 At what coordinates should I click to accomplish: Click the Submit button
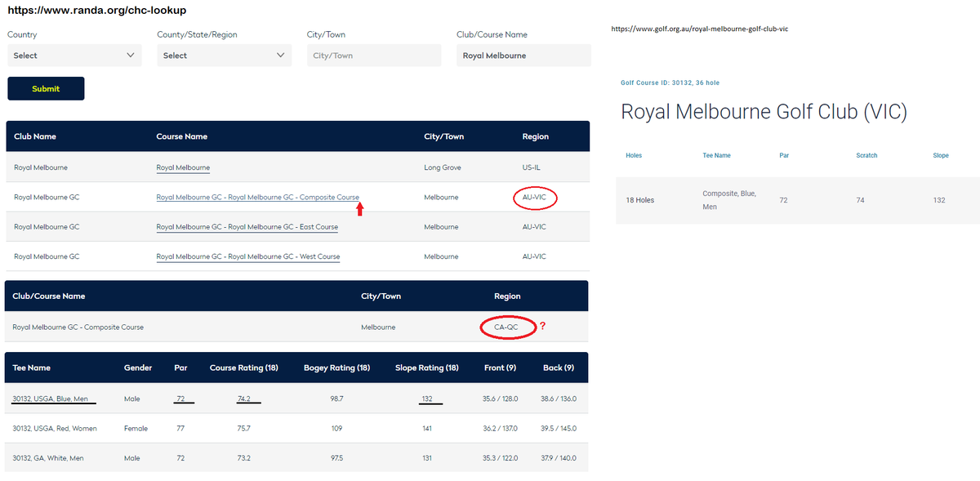pyautogui.click(x=46, y=88)
